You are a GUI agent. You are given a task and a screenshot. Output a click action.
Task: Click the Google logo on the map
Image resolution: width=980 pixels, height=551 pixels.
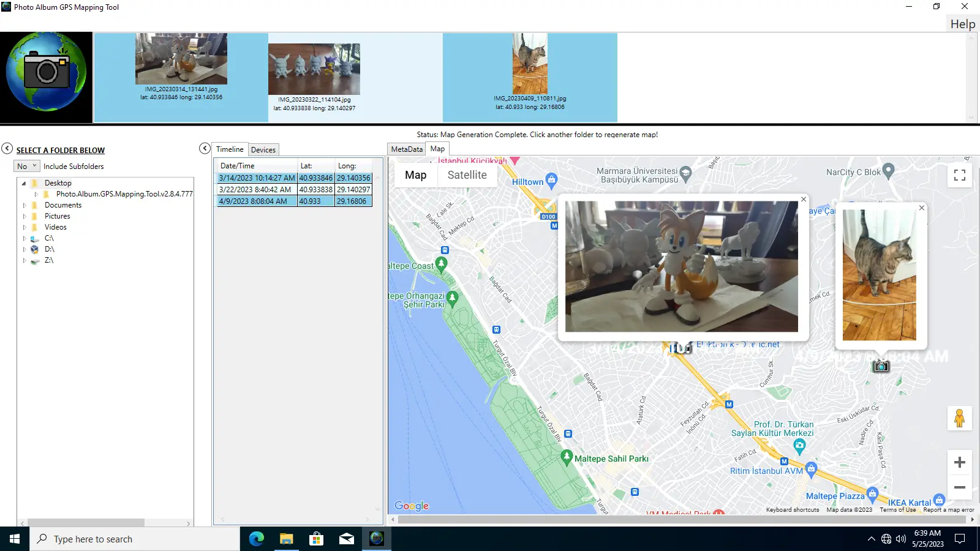(412, 506)
